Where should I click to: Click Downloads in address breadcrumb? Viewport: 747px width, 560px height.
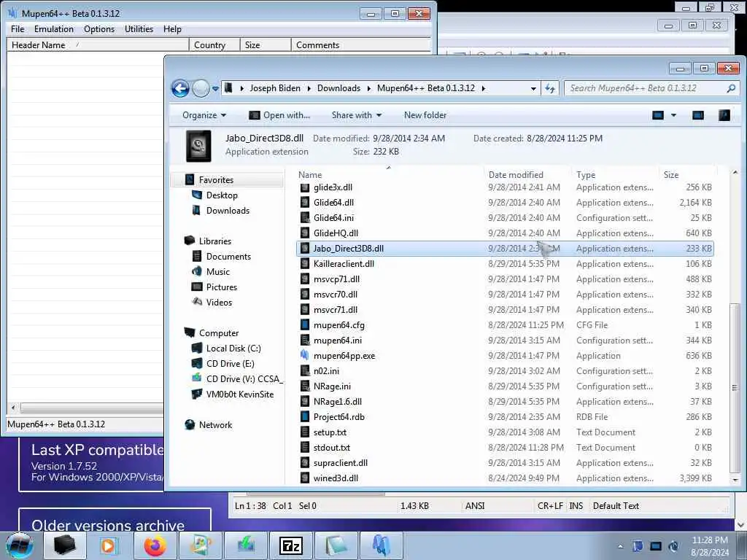pos(338,88)
